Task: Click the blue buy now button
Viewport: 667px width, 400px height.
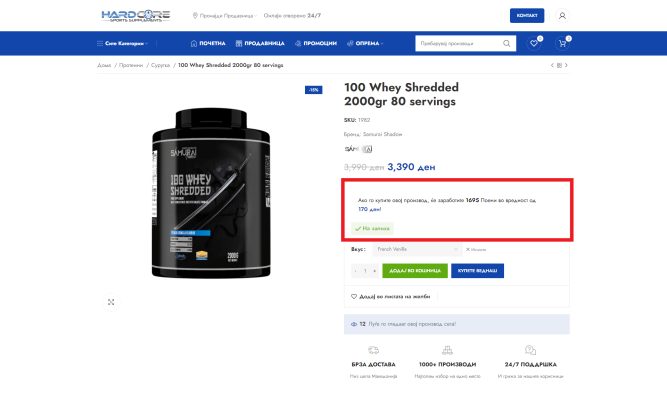Action: tap(477, 271)
